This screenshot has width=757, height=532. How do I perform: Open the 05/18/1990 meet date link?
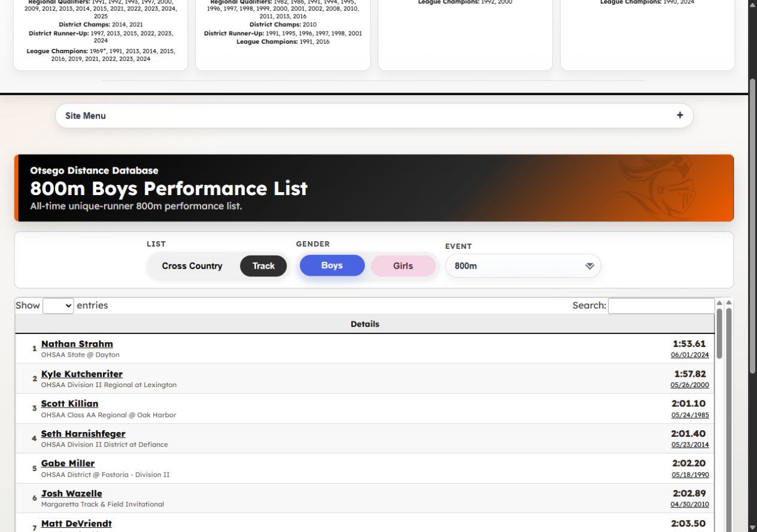coord(689,475)
